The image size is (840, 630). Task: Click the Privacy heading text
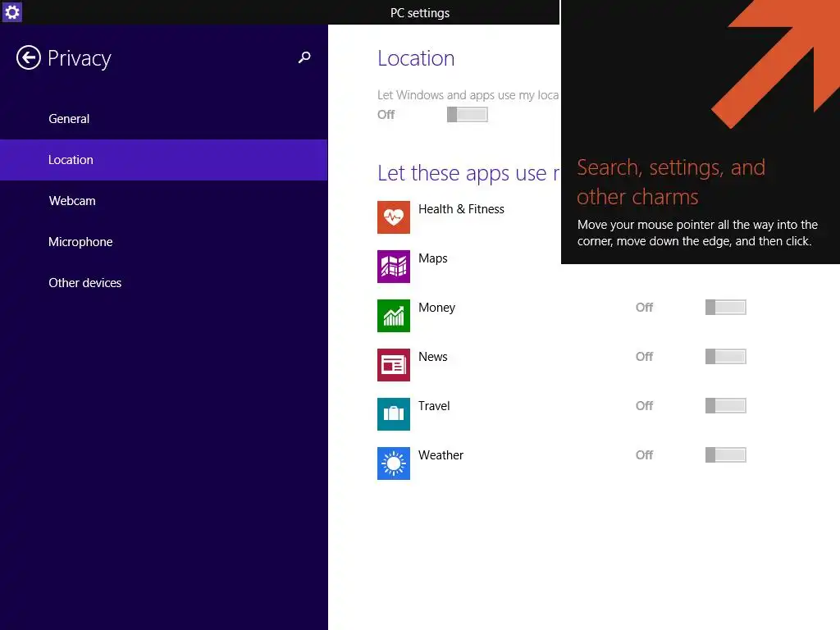[80, 58]
